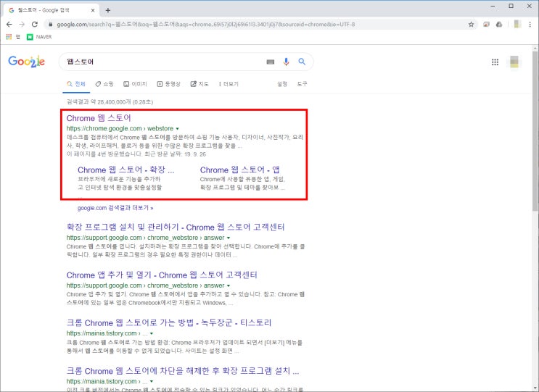This screenshot has width=539, height=392.
Task: Expand arrow after second support.google.com answer URL
Action: (229, 285)
